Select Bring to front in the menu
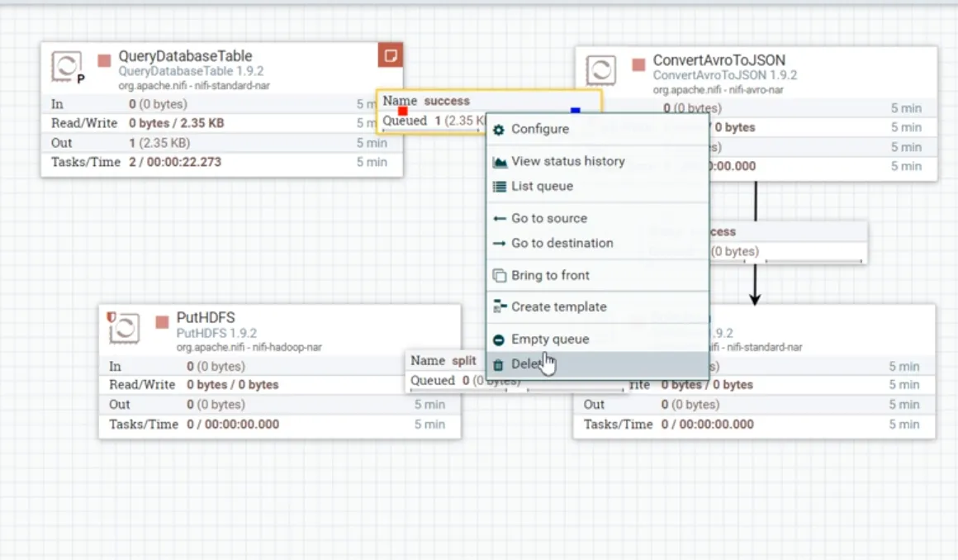 tap(598, 275)
